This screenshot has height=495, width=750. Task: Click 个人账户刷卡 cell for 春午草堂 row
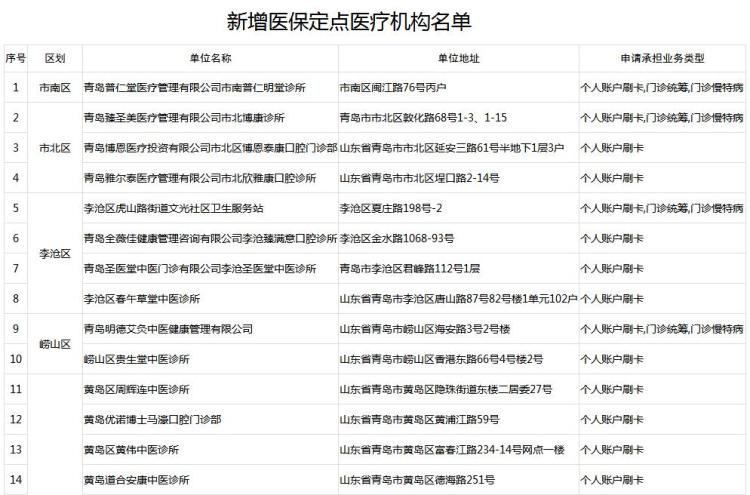[662, 298]
